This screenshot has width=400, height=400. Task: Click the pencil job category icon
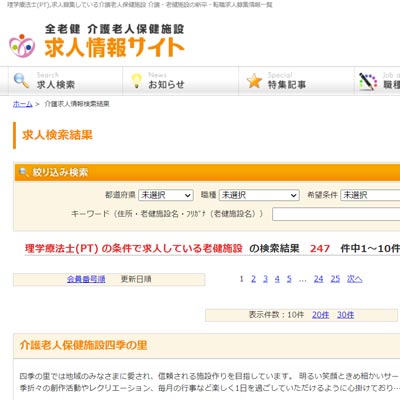tap(368, 81)
